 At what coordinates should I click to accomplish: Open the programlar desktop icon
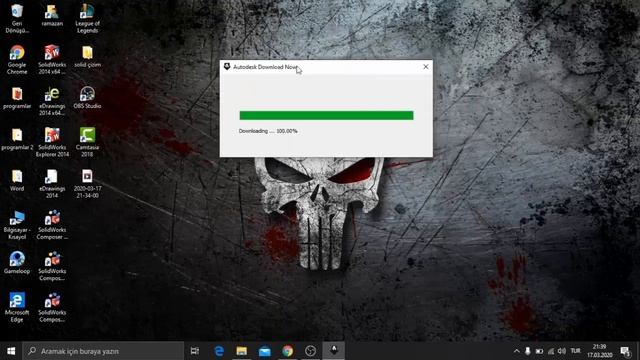tap(17, 98)
